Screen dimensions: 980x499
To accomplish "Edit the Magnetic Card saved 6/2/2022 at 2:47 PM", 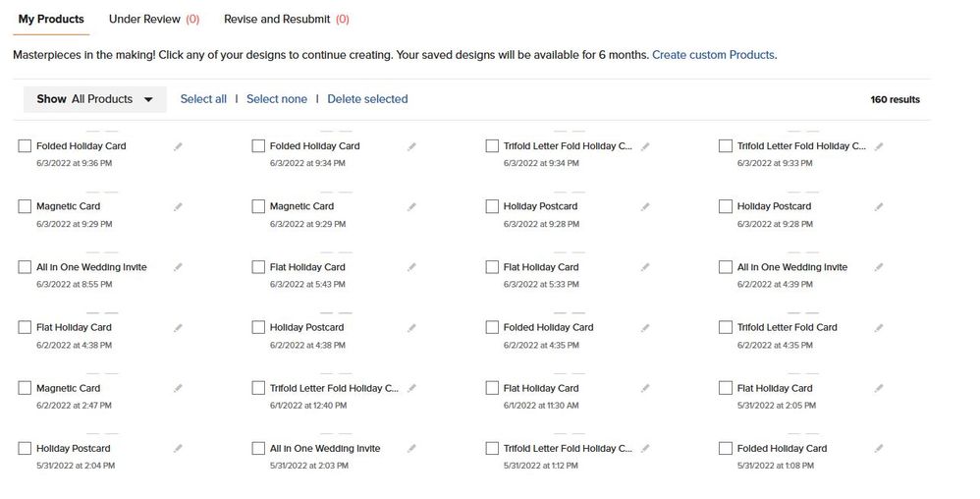I will click(x=178, y=388).
